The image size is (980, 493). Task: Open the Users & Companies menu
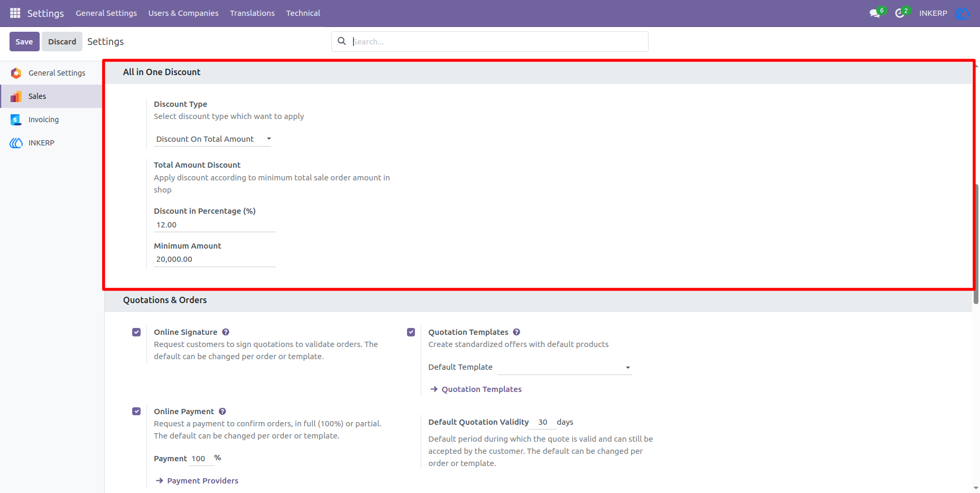183,13
